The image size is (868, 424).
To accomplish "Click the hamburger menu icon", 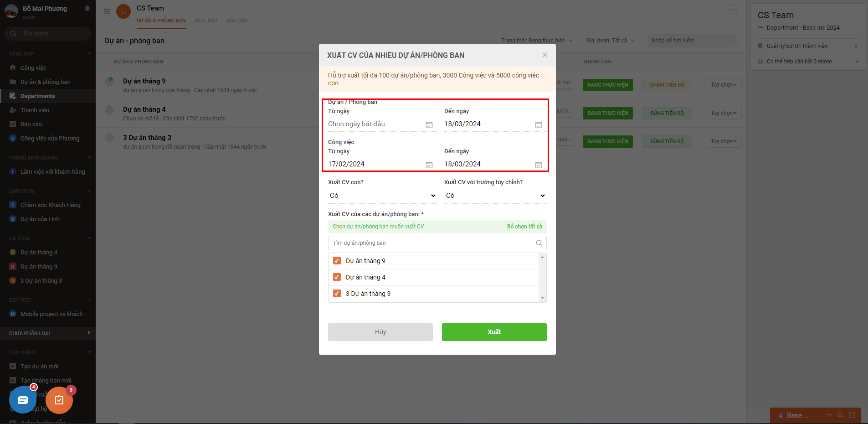I will point(107,11).
